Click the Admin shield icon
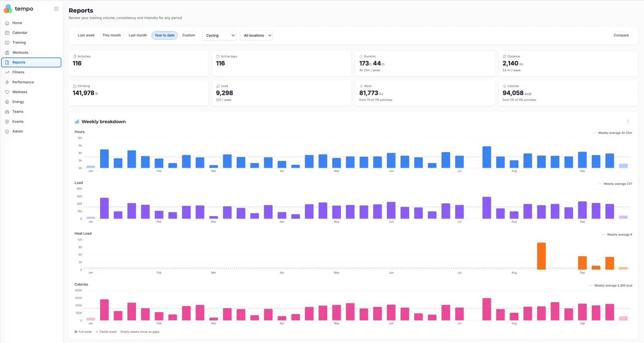Screen dimensions: 644x343 coord(7,132)
